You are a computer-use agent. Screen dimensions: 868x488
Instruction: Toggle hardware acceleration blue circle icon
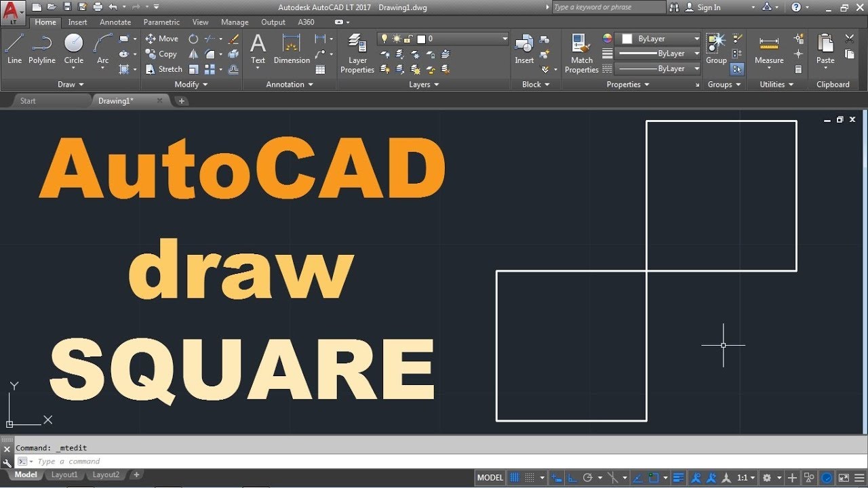click(827, 478)
